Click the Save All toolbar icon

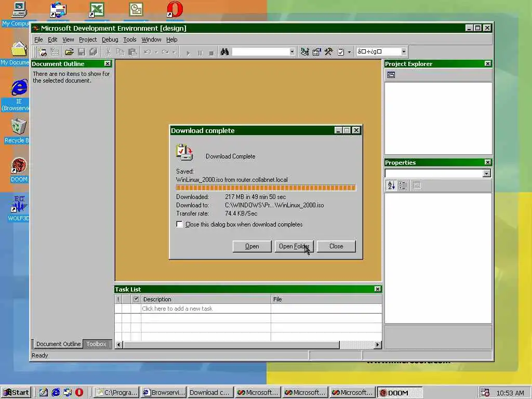pyautogui.click(x=94, y=52)
